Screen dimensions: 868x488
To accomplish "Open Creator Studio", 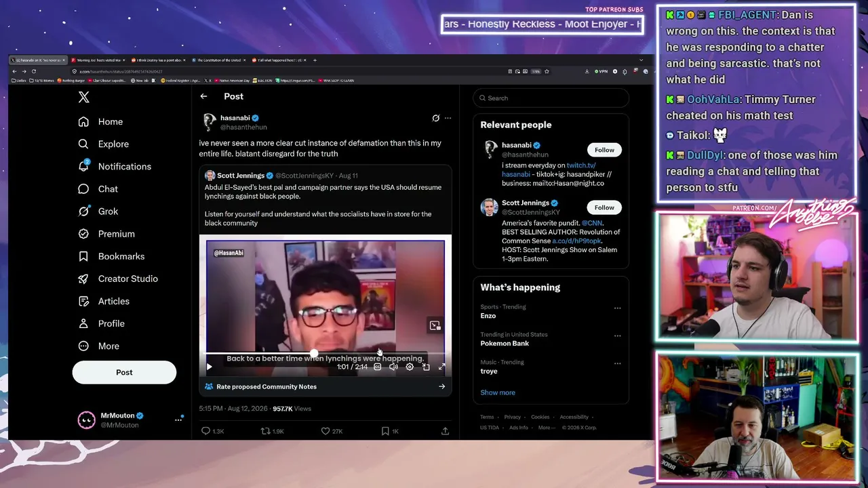I will click(118, 279).
